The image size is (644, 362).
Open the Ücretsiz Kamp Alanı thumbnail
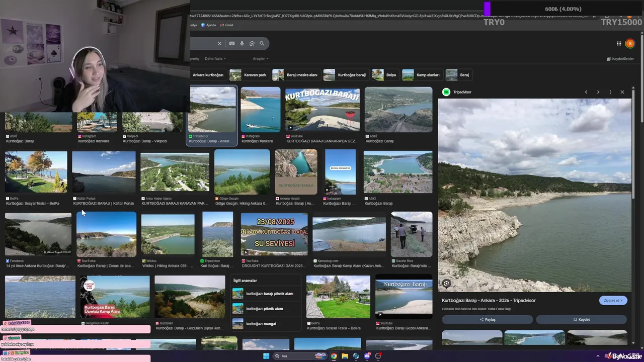click(x=115, y=297)
